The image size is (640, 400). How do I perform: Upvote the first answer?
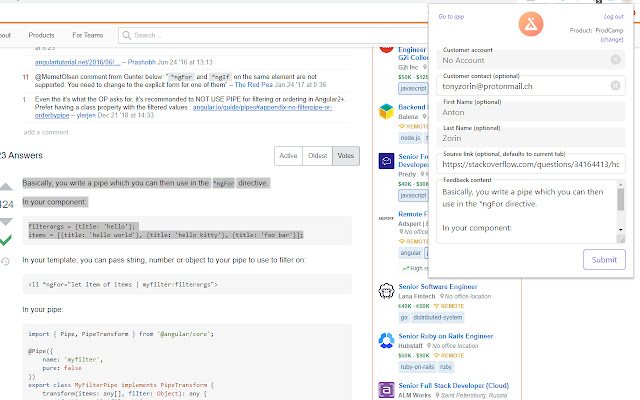[6, 187]
